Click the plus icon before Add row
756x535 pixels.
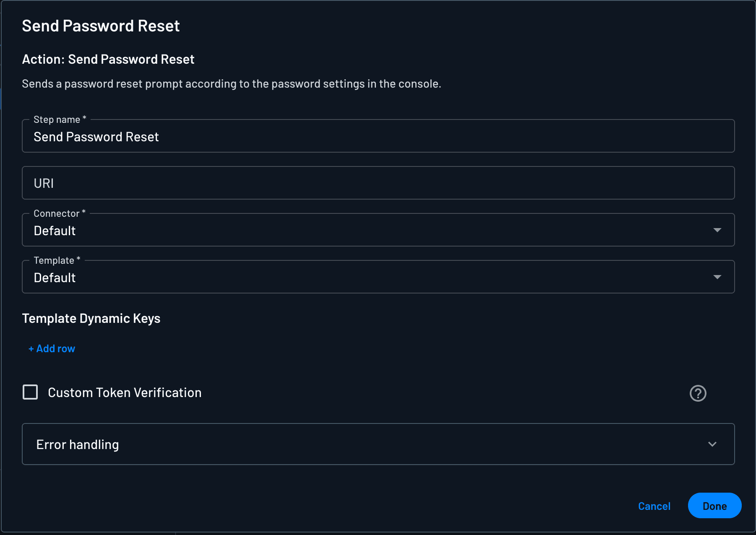[x=31, y=348]
